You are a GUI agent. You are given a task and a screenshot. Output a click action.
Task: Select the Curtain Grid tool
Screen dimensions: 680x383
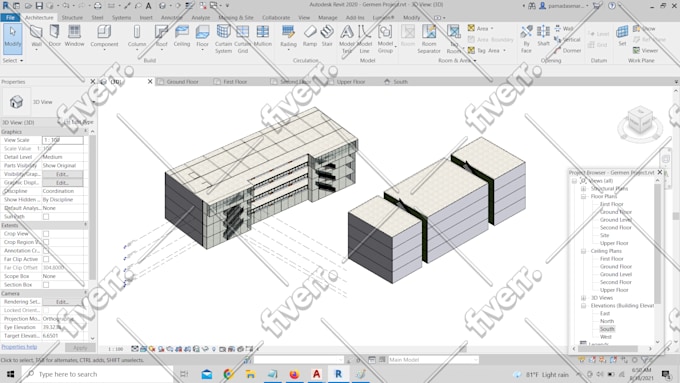point(242,39)
